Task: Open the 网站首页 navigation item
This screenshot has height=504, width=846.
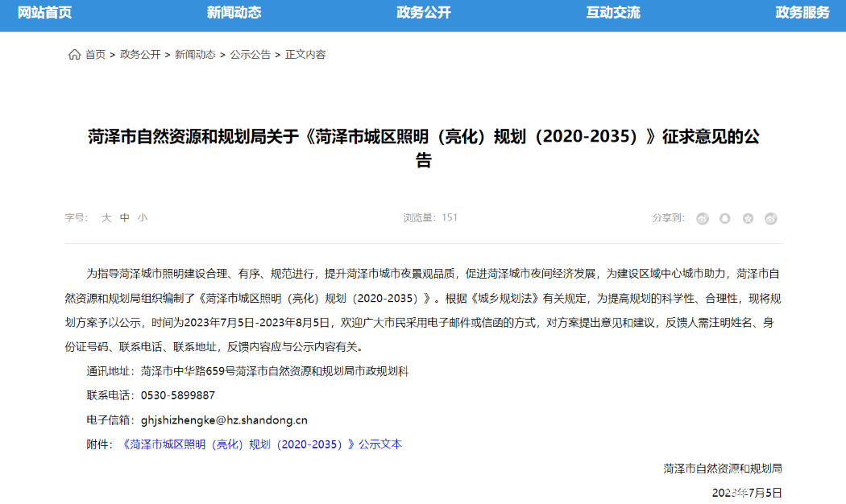Action: [44, 12]
